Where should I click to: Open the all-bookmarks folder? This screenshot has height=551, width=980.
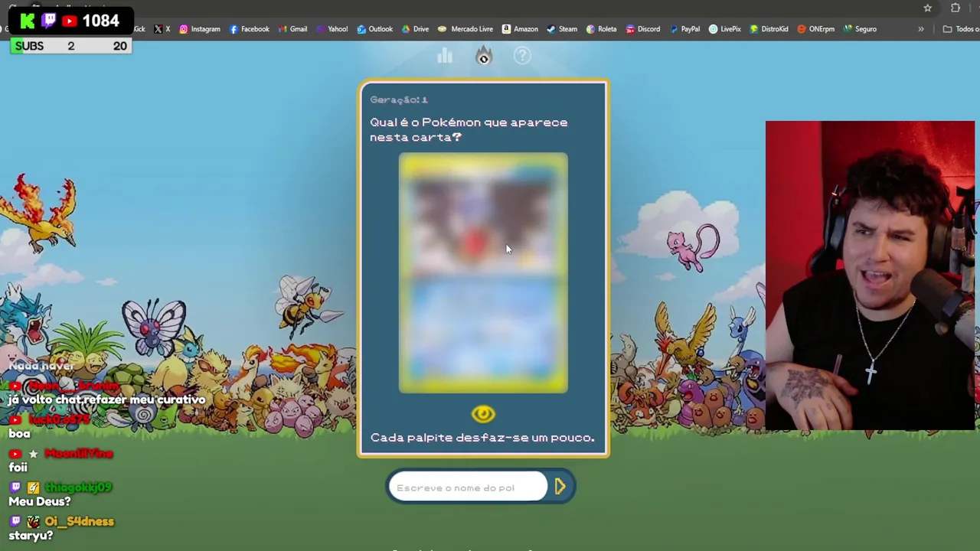(x=961, y=29)
